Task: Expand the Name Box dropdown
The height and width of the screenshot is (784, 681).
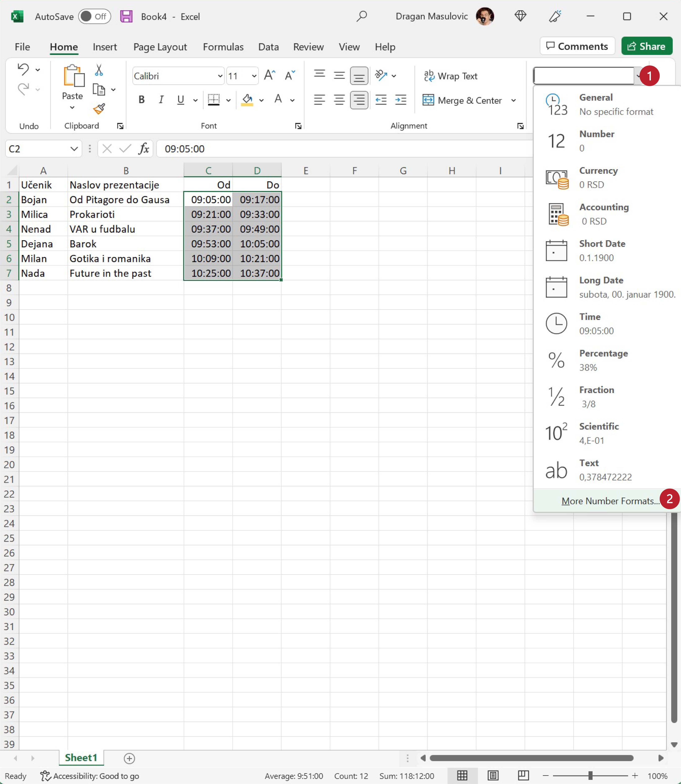Action: (x=74, y=149)
